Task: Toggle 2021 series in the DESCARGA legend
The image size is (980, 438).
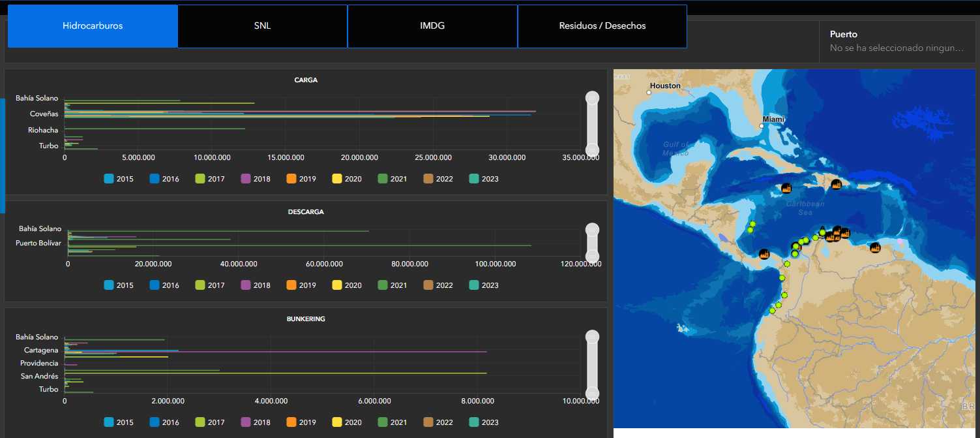Action: coord(393,285)
